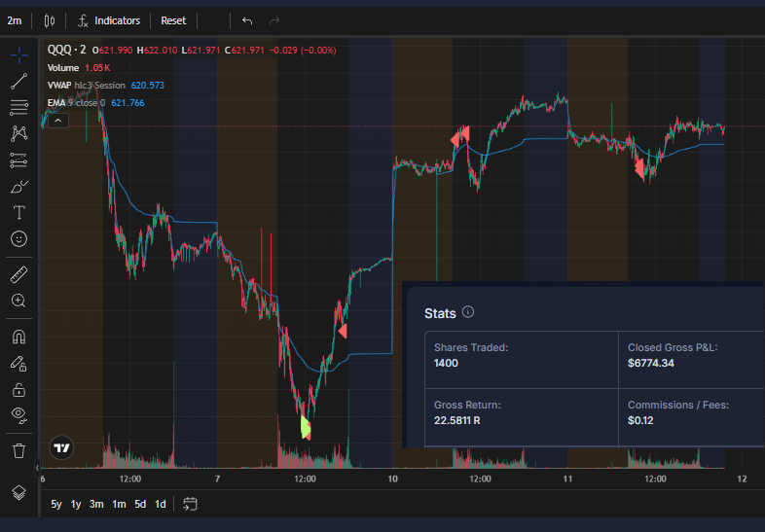Click the Gross Return value 22.5811 R
The width and height of the screenshot is (765, 532).
[x=457, y=420]
